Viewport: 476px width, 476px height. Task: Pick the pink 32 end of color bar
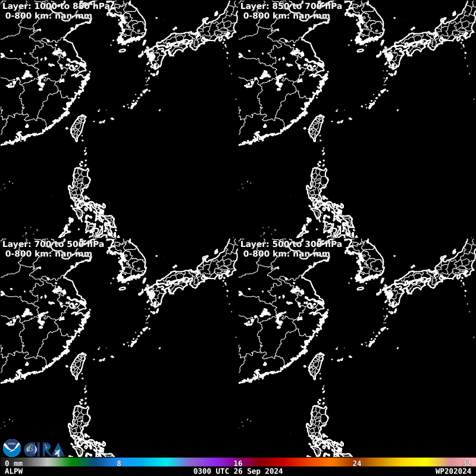466,463
